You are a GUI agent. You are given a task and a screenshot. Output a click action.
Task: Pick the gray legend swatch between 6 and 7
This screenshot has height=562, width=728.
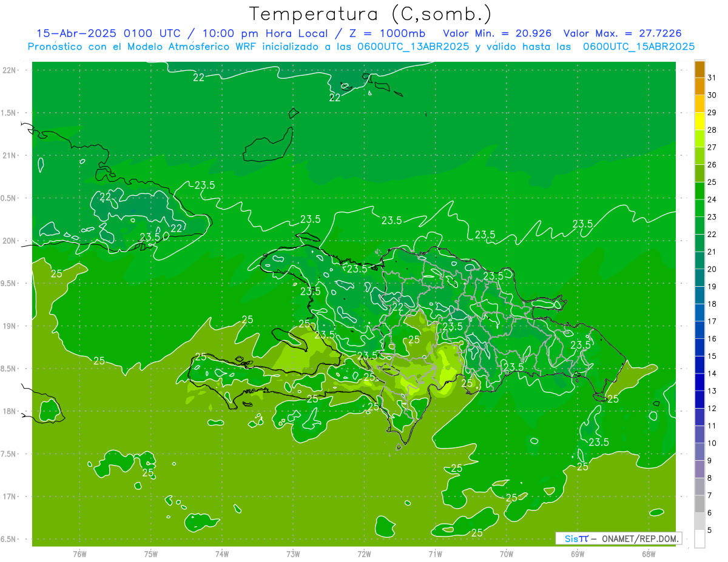tap(699, 504)
